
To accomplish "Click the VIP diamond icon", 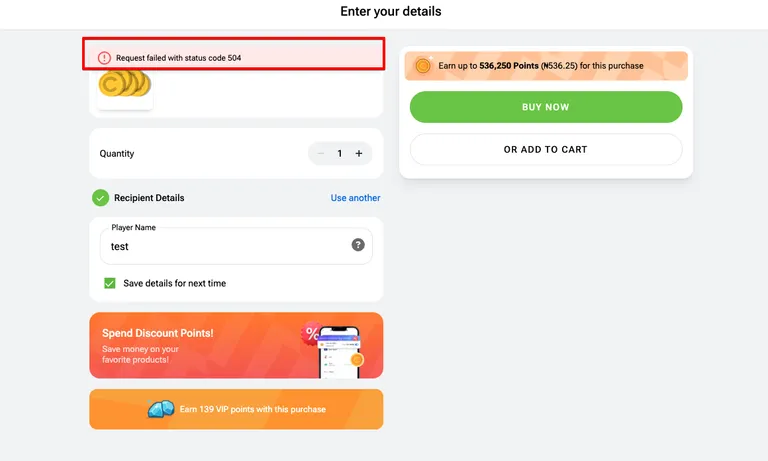I will 161,409.
